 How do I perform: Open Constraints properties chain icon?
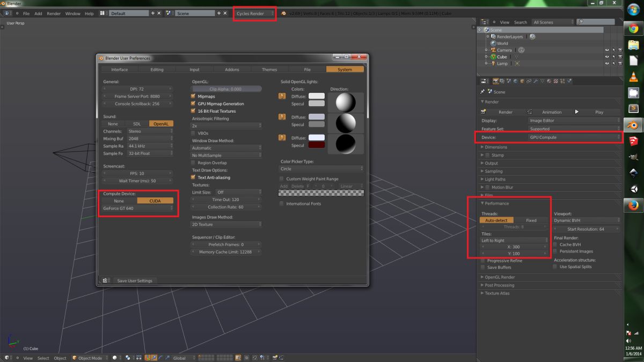529,81
